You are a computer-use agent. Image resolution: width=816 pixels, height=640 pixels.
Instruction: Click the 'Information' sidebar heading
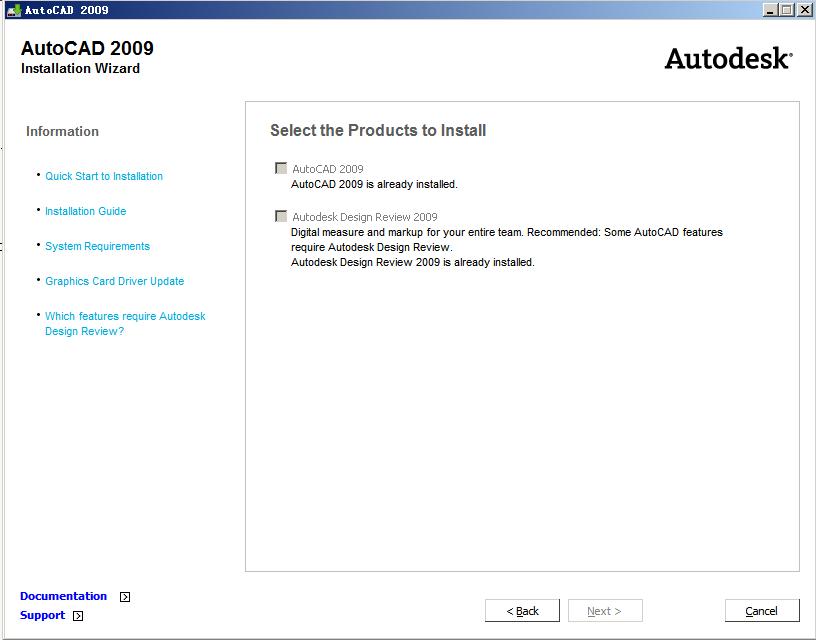(x=62, y=132)
